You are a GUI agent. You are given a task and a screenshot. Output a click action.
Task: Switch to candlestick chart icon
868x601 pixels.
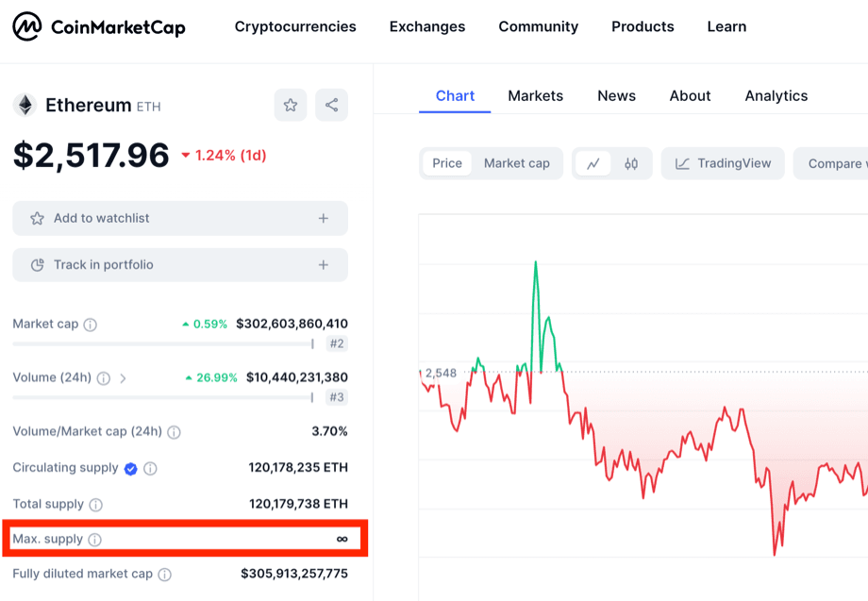click(x=631, y=163)
